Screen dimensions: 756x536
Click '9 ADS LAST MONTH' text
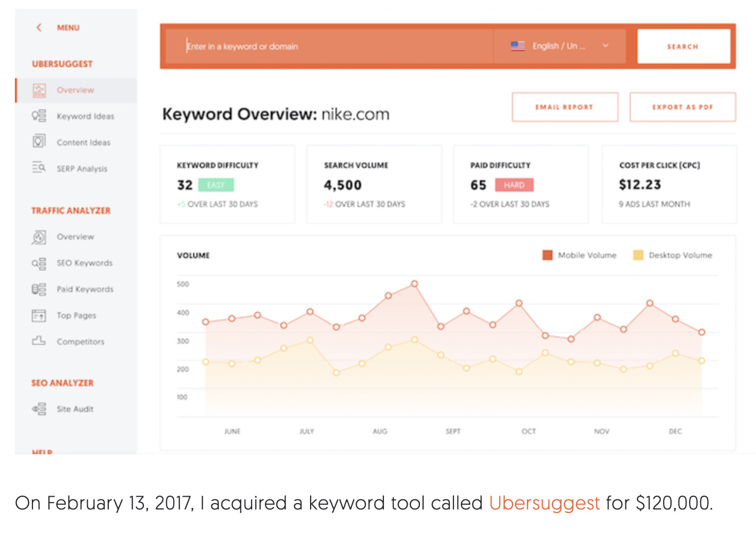pos(655,204)
